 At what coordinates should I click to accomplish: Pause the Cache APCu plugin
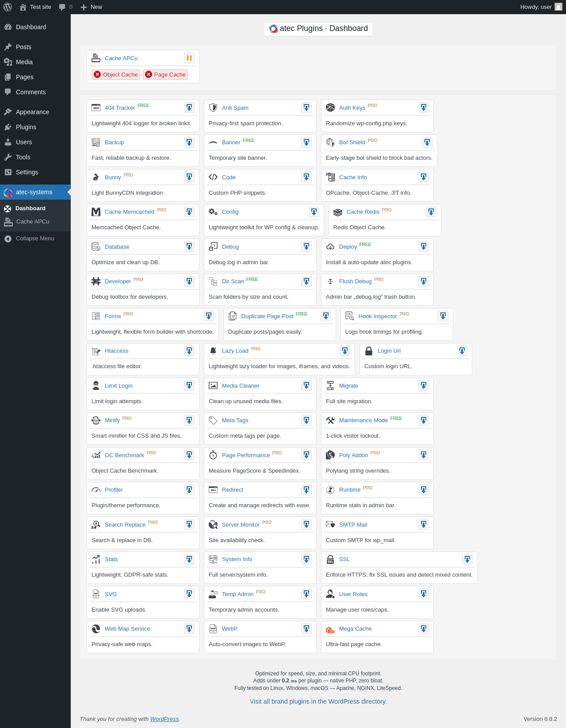(189, 58)
